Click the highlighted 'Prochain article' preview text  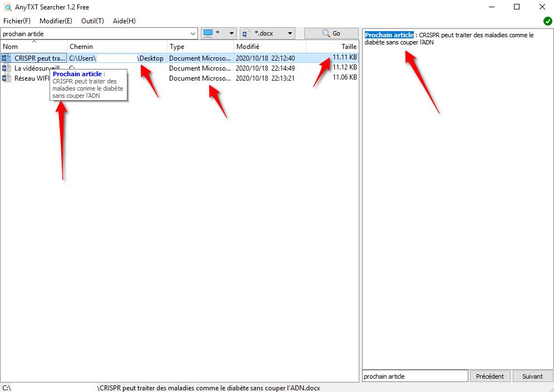point(389,35)
